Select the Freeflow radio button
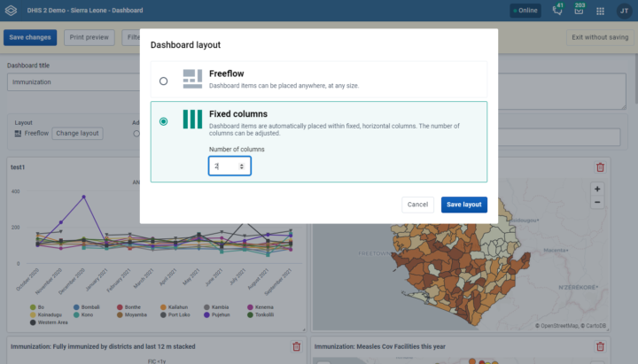 tap(164, 81)
